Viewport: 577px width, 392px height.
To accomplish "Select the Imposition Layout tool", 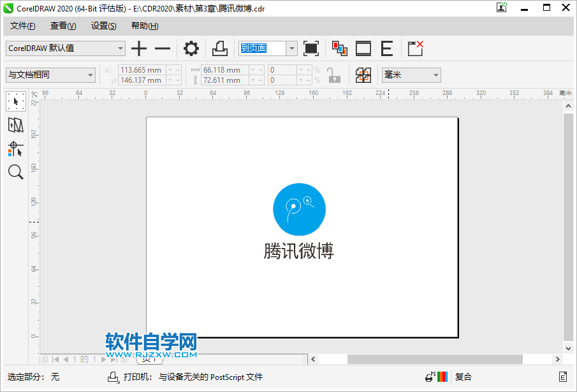I will 15,125.
